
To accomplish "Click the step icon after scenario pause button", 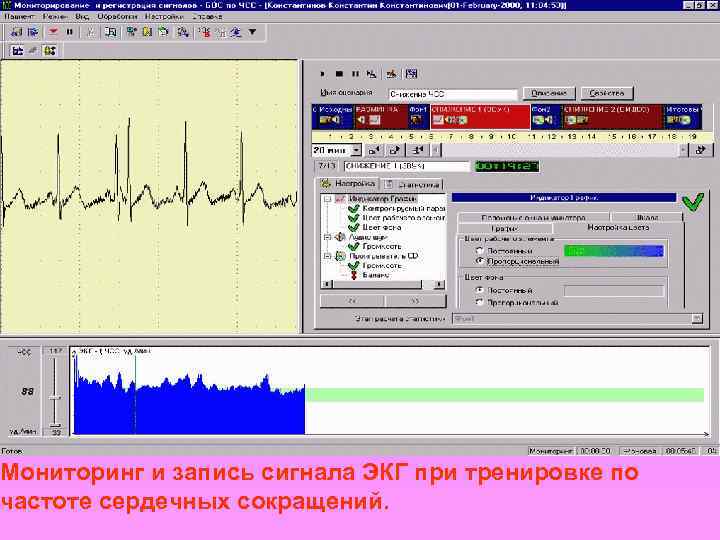I will (x=371, y=73).
